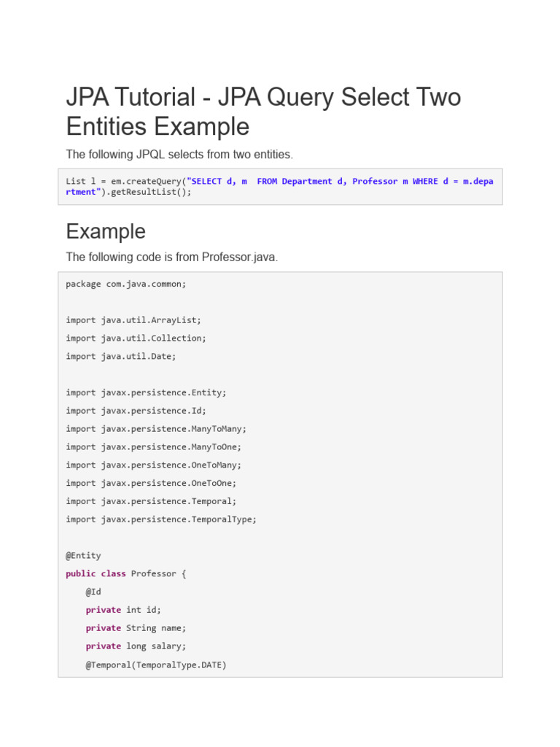Click the private int id field line
The height and width of the screenshot is (747, 560).
123,610
